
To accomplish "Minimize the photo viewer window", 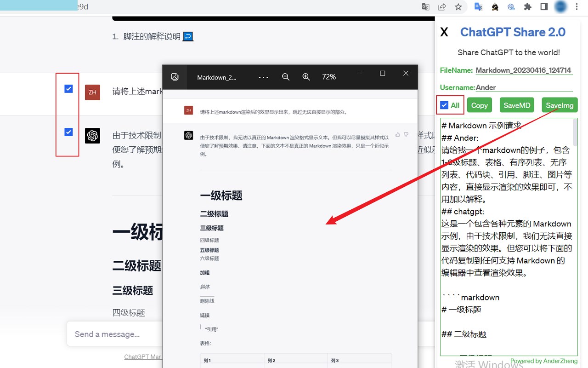I will [x=360, y=73].
